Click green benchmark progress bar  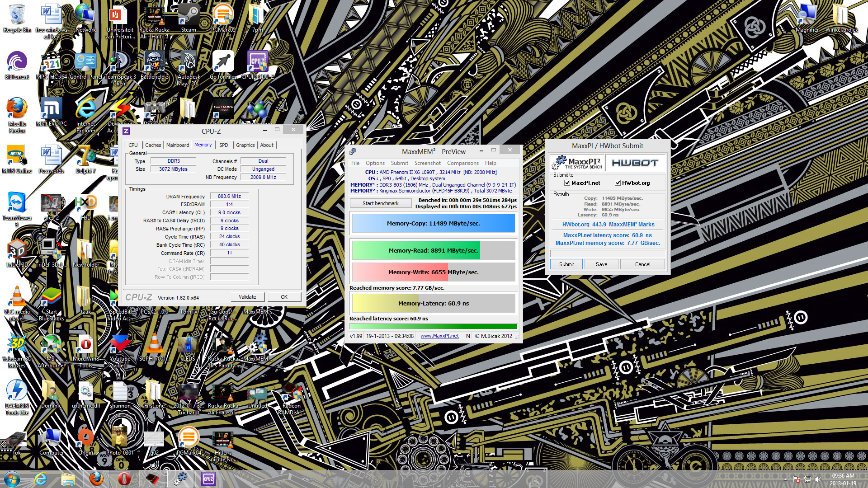[x=433, y=326]
